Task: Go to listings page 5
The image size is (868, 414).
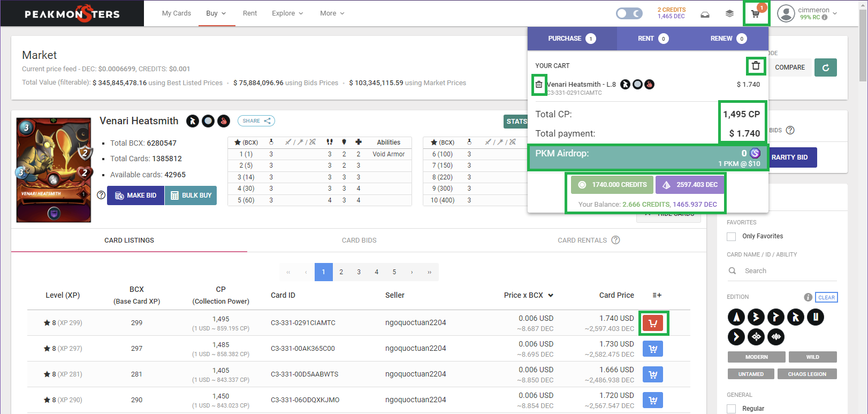Action: click(394, 272)
